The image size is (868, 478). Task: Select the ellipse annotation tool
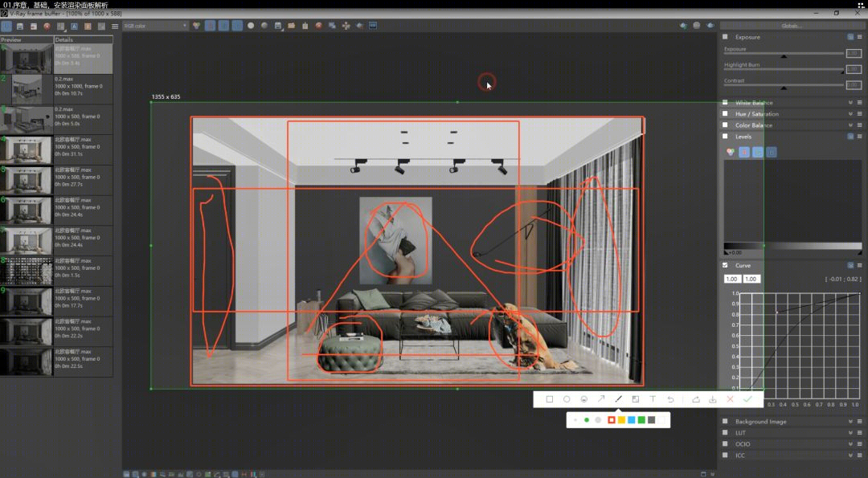pos(567,399)
